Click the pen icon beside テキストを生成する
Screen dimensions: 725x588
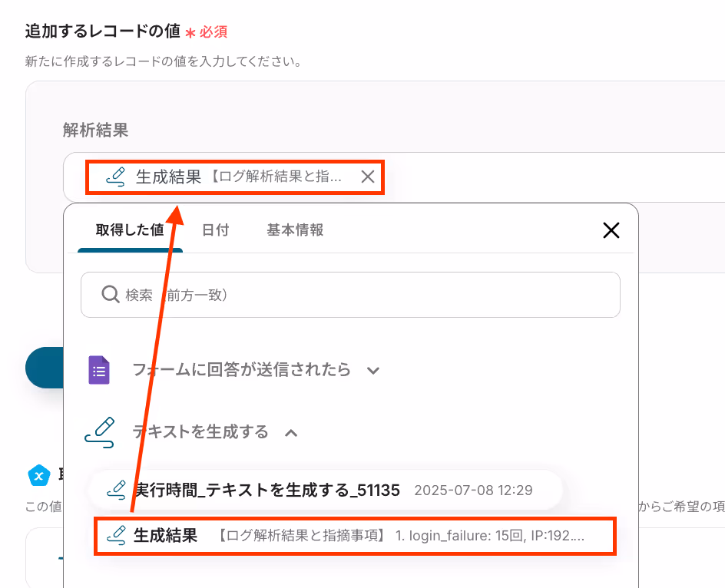coord(99,433)
